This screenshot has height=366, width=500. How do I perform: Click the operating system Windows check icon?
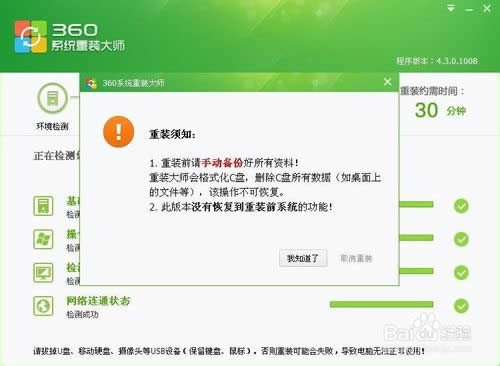coord(43,239)
